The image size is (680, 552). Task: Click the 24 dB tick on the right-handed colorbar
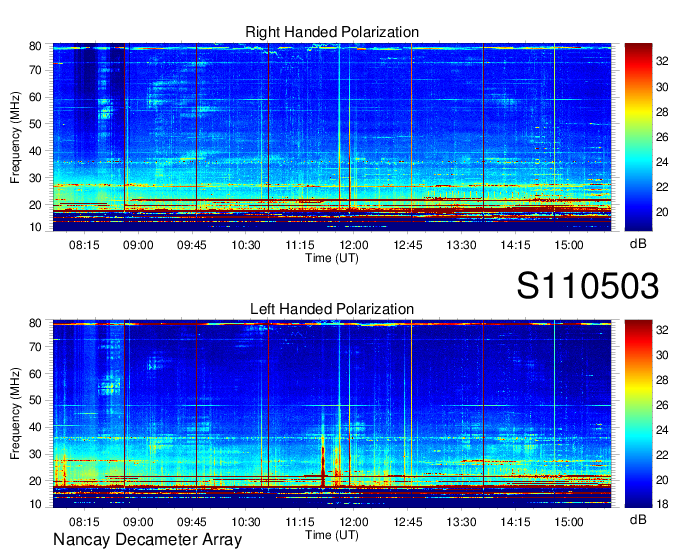pyautogui.click(x=662, y=162)
